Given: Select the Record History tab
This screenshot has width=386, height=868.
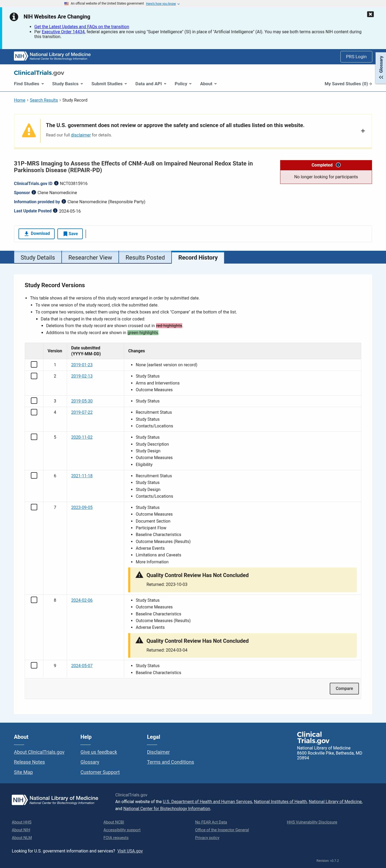Looking at the screenshot, I should pos(198,257).
